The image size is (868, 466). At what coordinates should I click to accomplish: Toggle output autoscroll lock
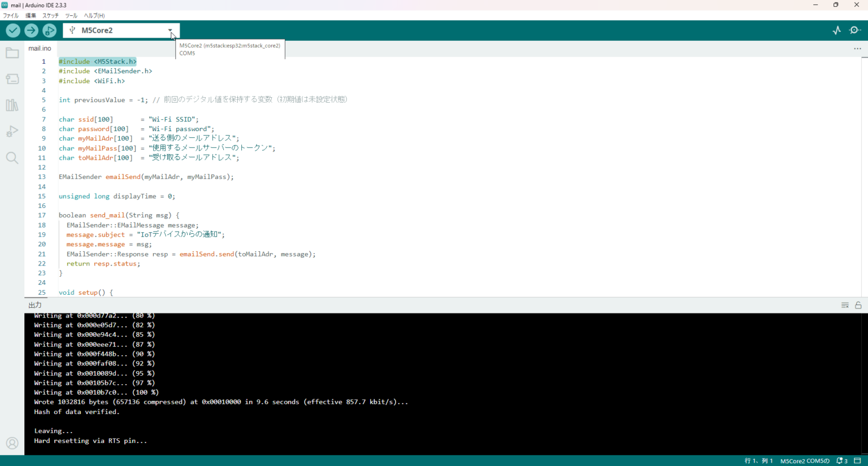(x=858, y=305)
